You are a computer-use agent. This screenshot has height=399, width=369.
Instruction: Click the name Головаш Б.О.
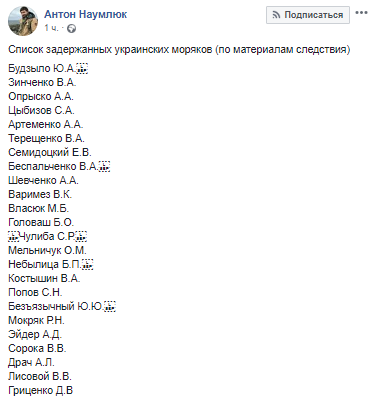click(x=41, y=222)
